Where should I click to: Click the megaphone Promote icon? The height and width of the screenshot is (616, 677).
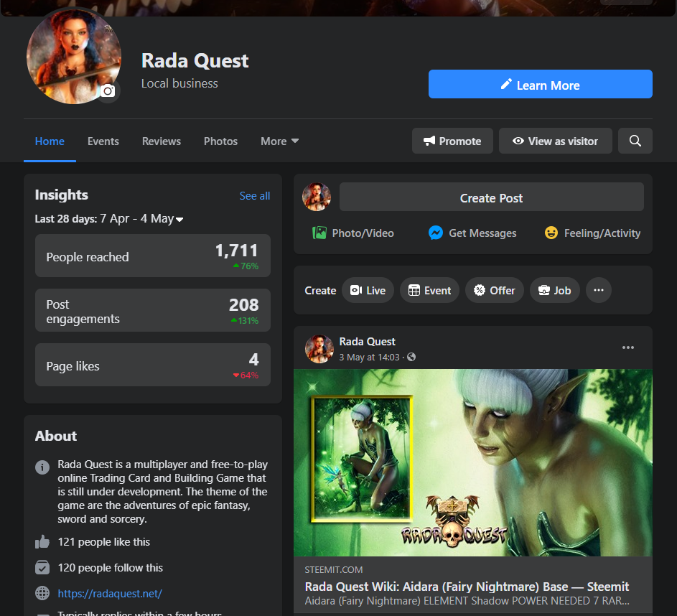click(429, 141)
